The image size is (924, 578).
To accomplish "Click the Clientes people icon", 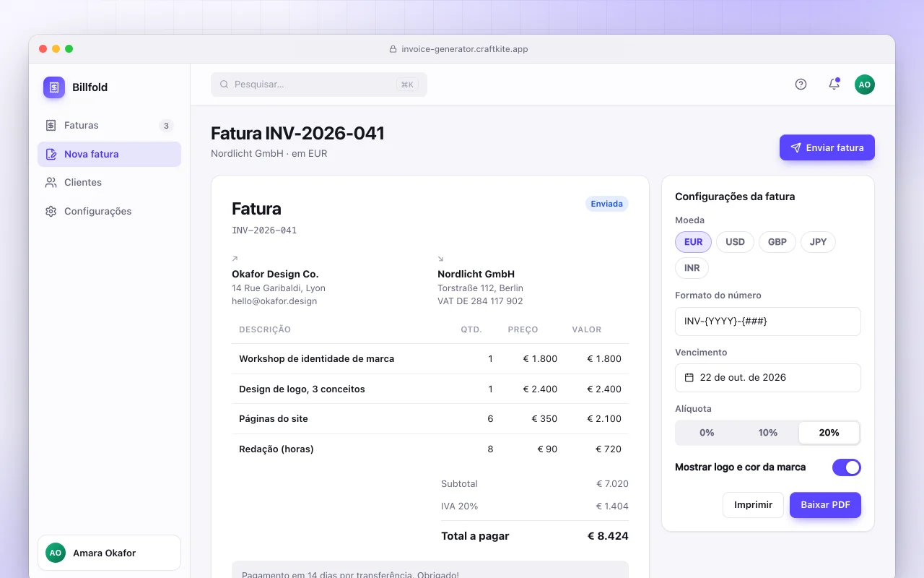I will point(51,183).
